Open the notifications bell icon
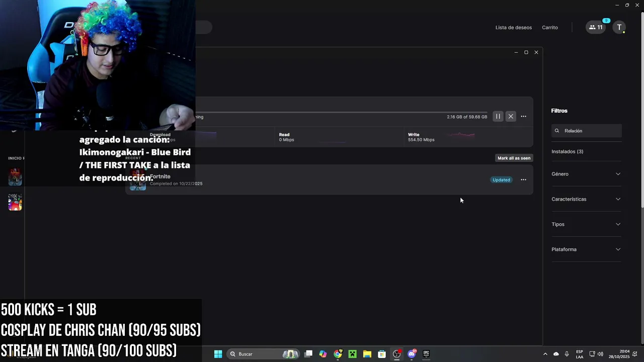Viewport: 644px width, 362px height. 635,354
